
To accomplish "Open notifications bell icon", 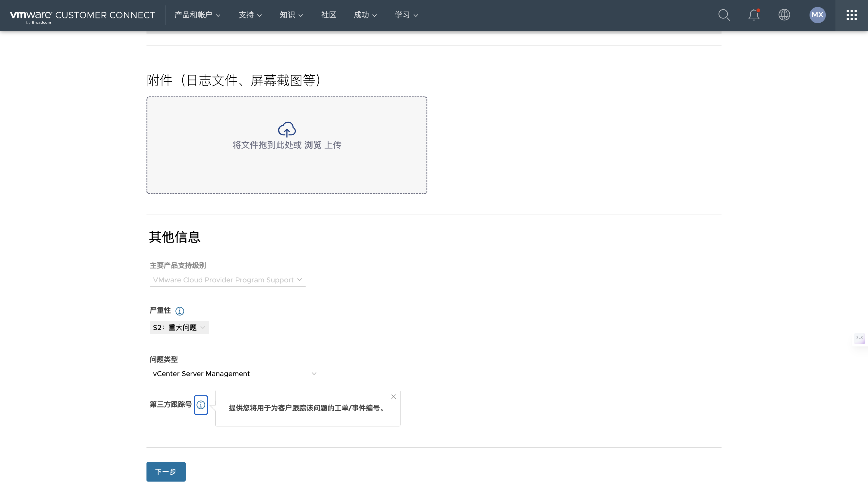I will (x=754, y=15).
